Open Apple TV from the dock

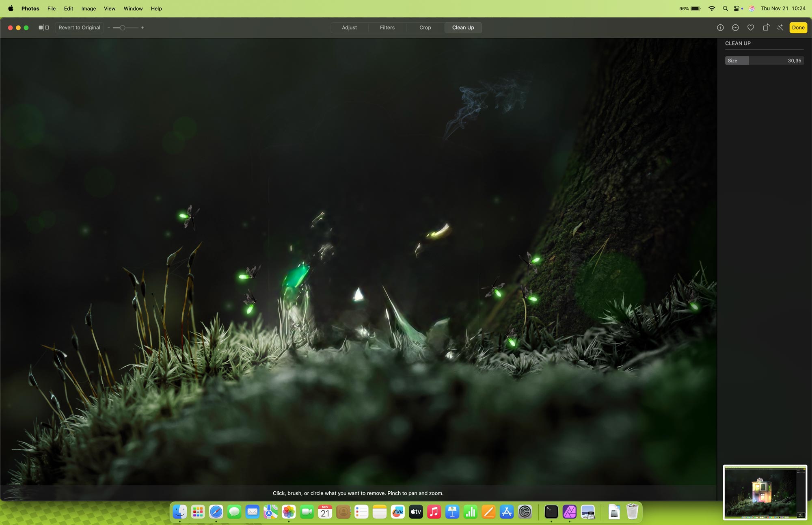coord(416,512)
